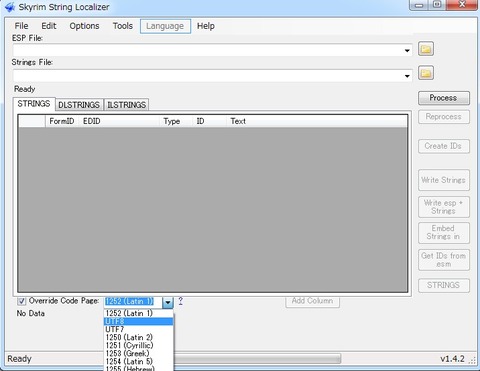Select UTF8 code page option
Viewport: 480px width, 371px height.
click(139, 321)
